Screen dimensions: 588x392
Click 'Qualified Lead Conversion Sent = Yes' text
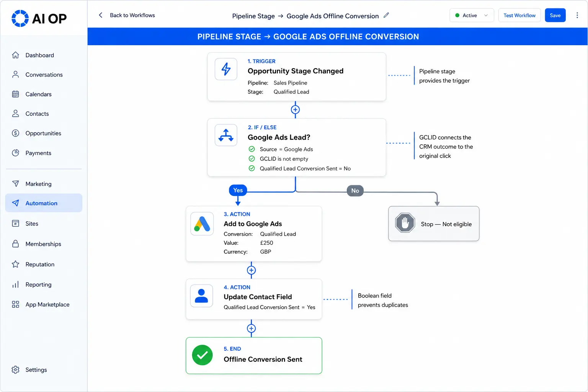[269, 307]
